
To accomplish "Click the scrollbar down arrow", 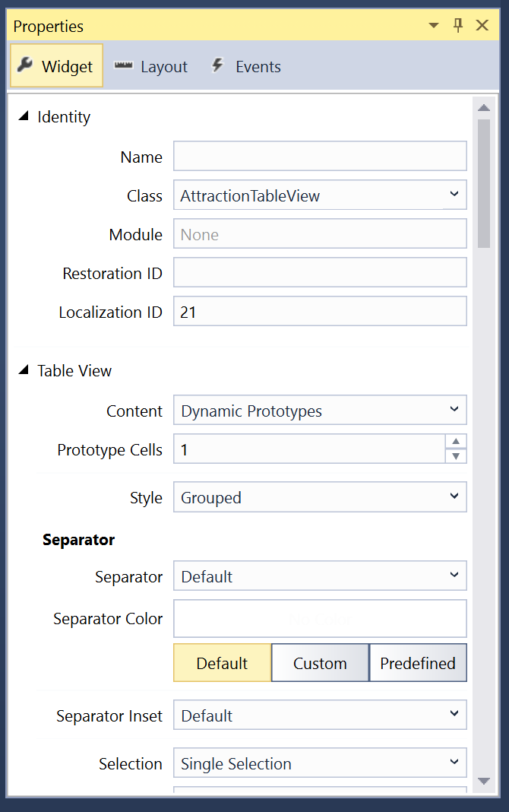I will click(x=484, y=780).
